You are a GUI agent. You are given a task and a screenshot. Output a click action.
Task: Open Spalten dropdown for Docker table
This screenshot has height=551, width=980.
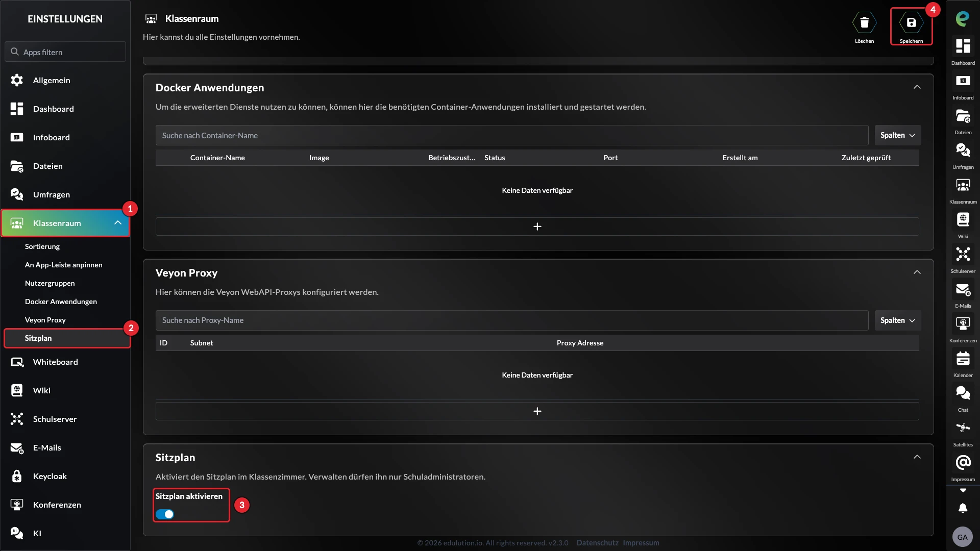(898, 135)
